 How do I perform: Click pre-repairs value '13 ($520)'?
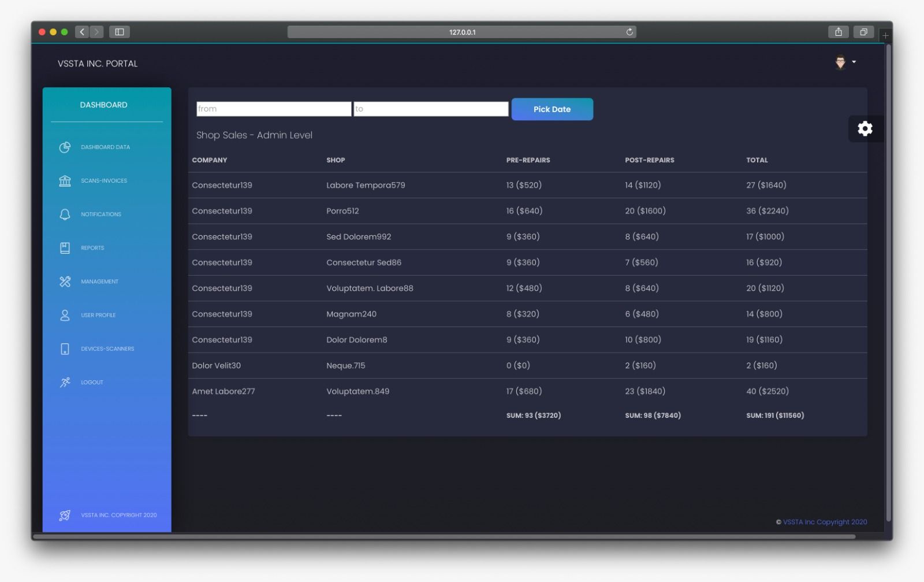524,186
